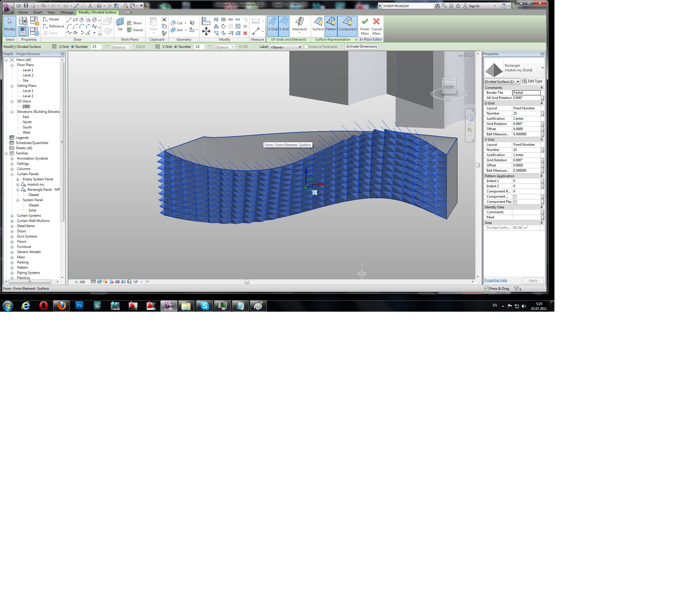Open the Divided Surface (1) filter dropdown
The image size is (700, 591).
502,81
